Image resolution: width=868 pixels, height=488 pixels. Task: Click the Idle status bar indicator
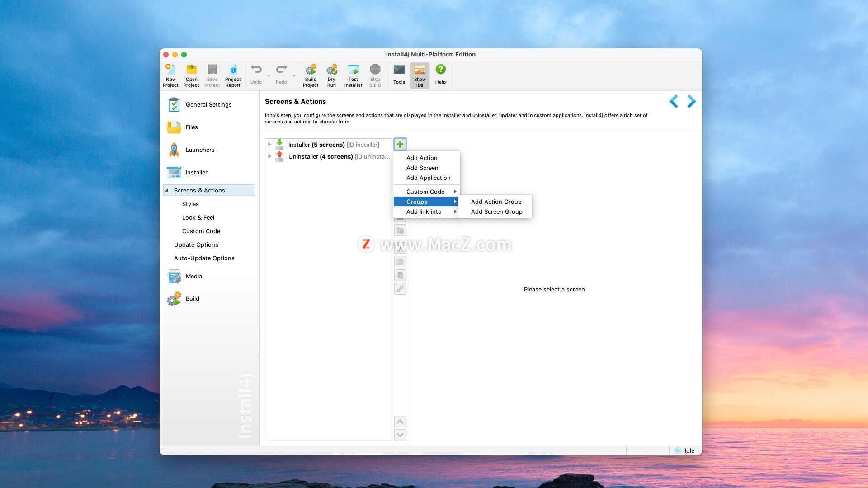pos(684,450)
